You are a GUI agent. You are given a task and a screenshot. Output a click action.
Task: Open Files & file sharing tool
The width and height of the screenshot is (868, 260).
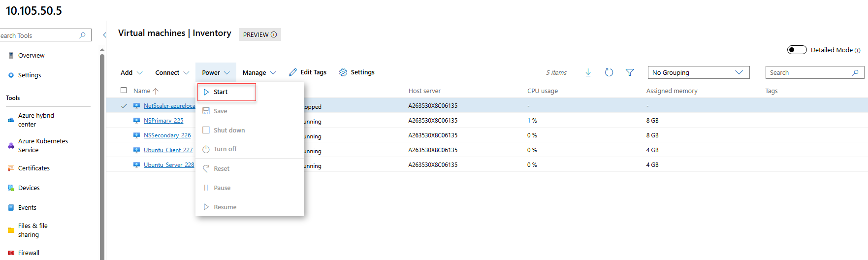pyautogui.click(x=33, y=230)
